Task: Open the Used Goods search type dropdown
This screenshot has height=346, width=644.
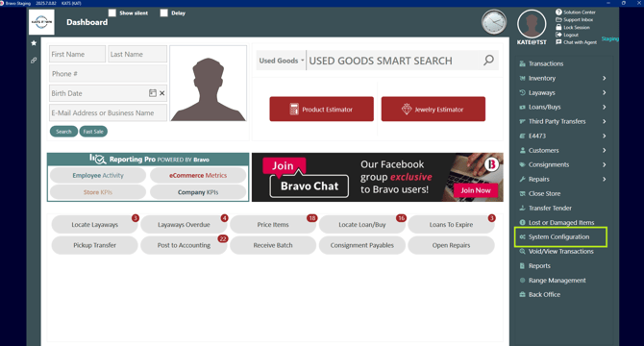Action: 281,61
